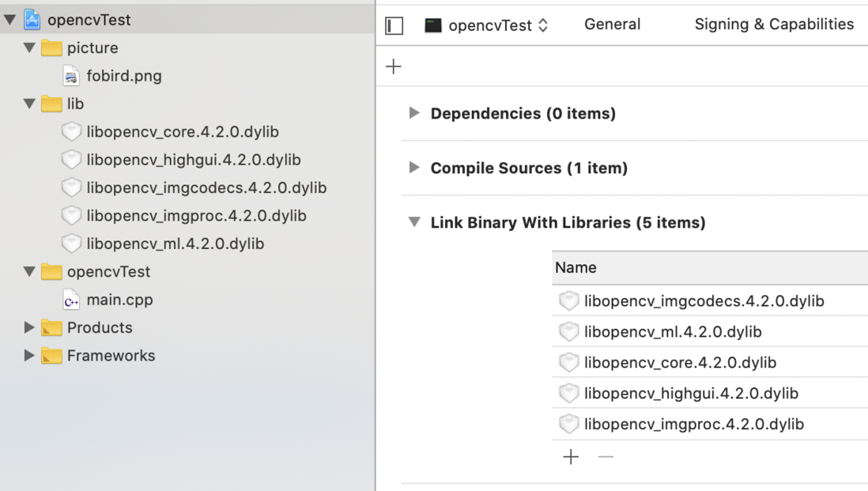Collapse the opencvTest group folder triangle
868x491 pixels.
tap(29, 272)
